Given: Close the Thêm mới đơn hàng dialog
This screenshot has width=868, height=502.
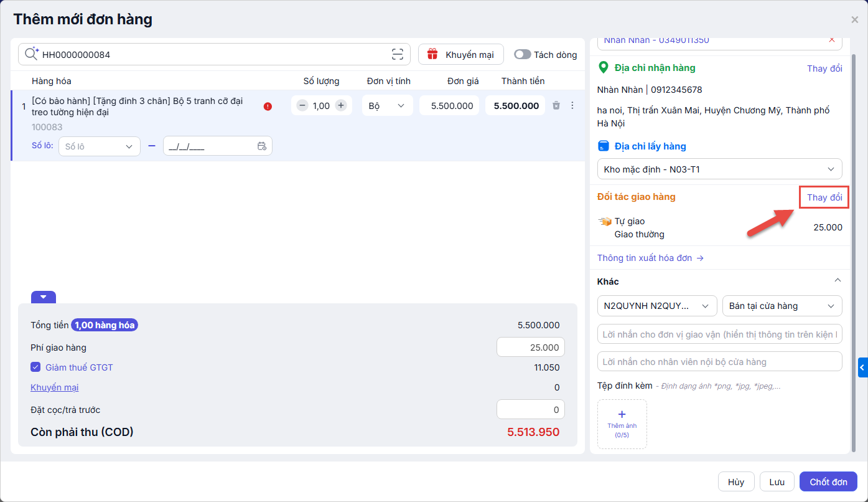Looking at the screenshot, I should pyautogui.click(x=855, y=20).
